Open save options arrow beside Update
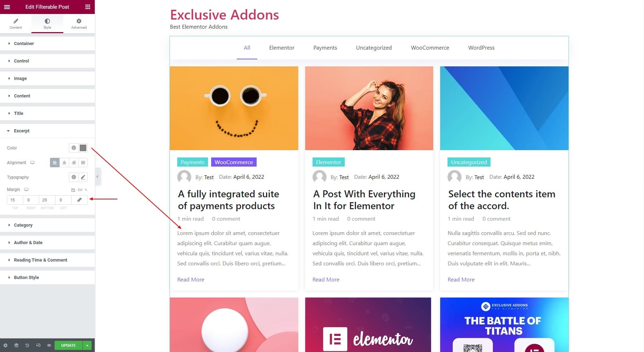Viewport: 644px width, 352px height. (87, 345)
